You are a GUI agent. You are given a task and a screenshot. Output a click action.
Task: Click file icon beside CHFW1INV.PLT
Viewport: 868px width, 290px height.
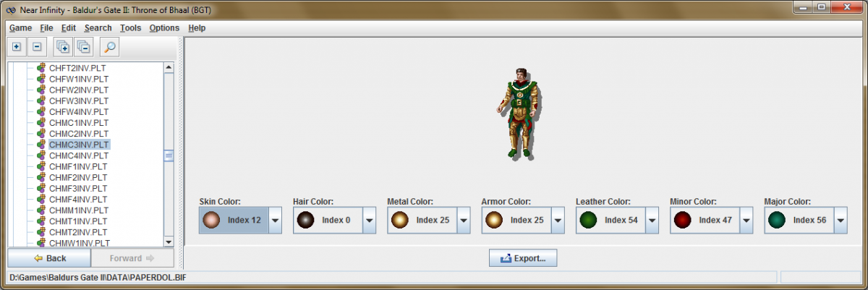pyautogui.click(x=41, y=79)
